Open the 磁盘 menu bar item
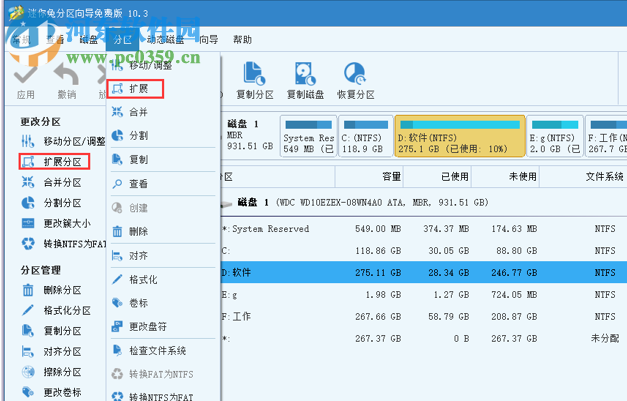 88,40
